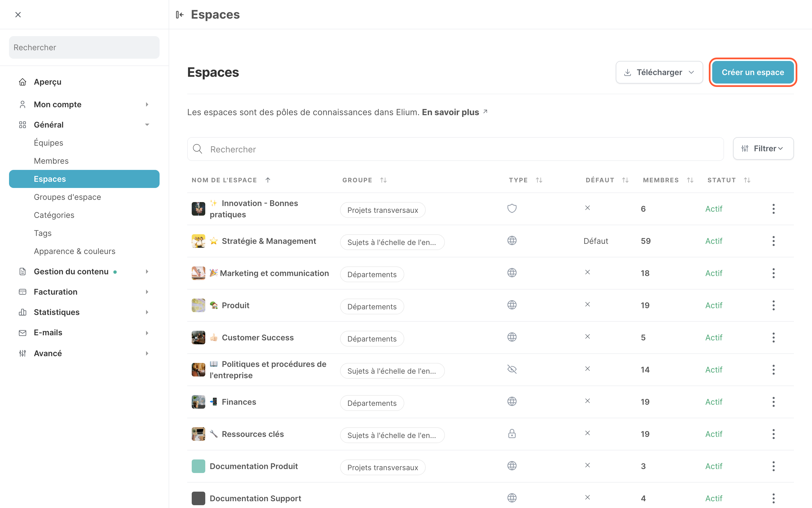This screenshot has width=812, height=508.
Task: Expand the E-mails section
Action: [84, 333]
